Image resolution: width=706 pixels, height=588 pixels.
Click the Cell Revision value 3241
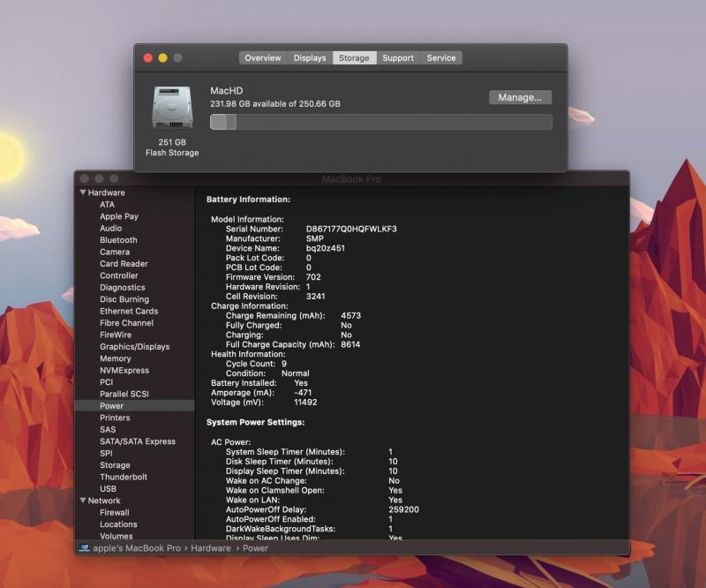316,296
